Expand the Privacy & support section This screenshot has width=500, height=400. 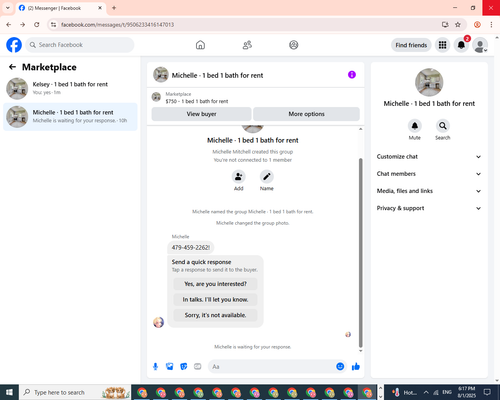coord(429,208)
